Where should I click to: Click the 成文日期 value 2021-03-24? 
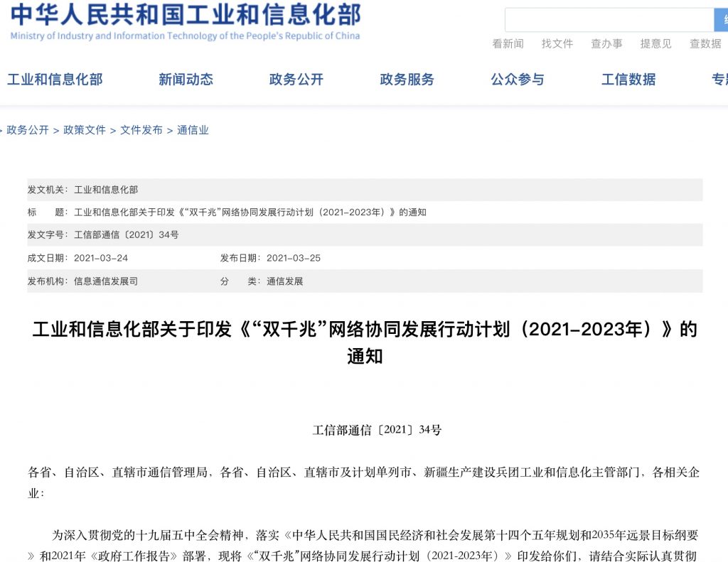101,258
